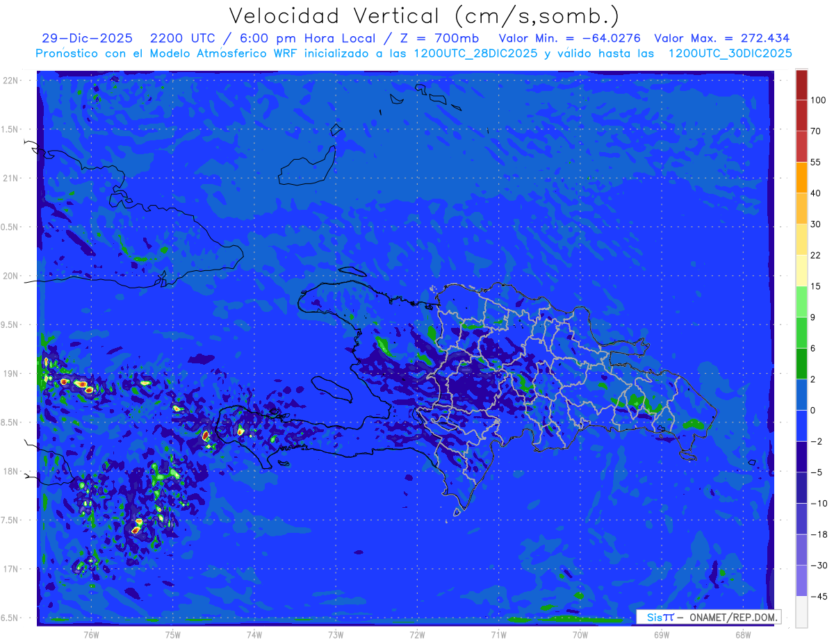Click the '20N' latitude label
Image resolution: width=834 pixels, height=644 pixels.
click(x=10, y=276)
